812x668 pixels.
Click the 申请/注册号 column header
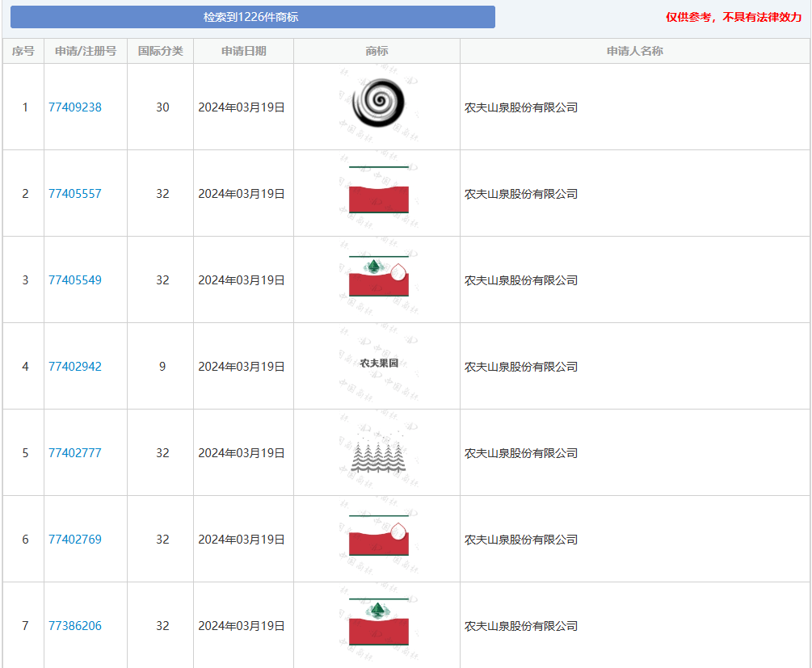(86, 51)
